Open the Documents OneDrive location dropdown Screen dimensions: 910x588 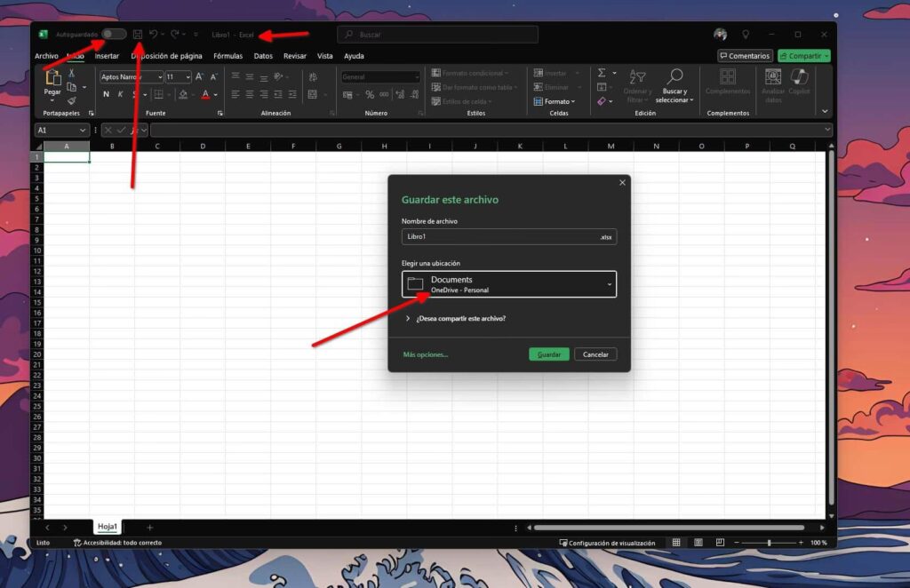[x=508, y=284]
